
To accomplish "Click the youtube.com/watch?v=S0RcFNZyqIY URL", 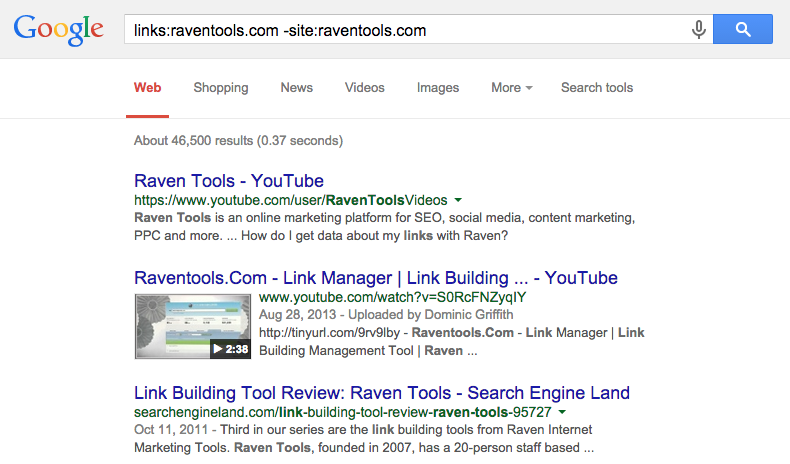I will (392, 297).
